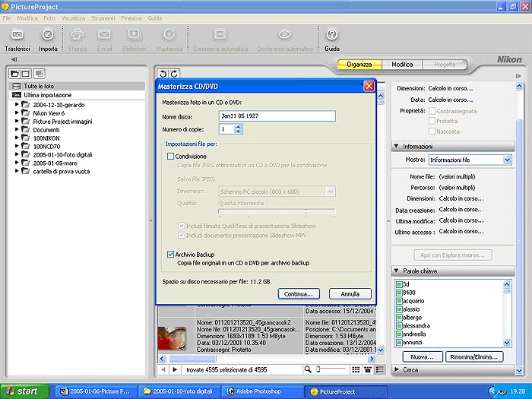Screen dimensions: 532x399
Task: Tick the Protetta property checkbox
Action: (x=432, y=121)
